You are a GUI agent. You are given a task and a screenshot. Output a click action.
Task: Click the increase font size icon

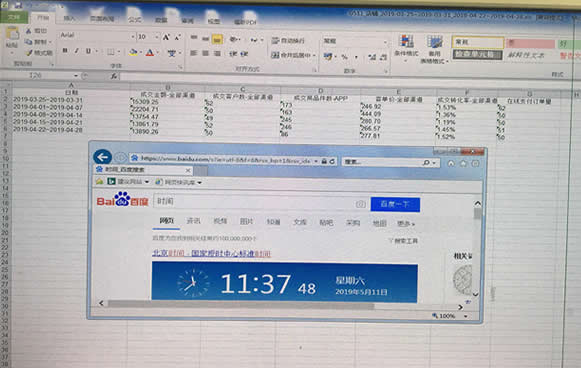(x=166, y=37)
